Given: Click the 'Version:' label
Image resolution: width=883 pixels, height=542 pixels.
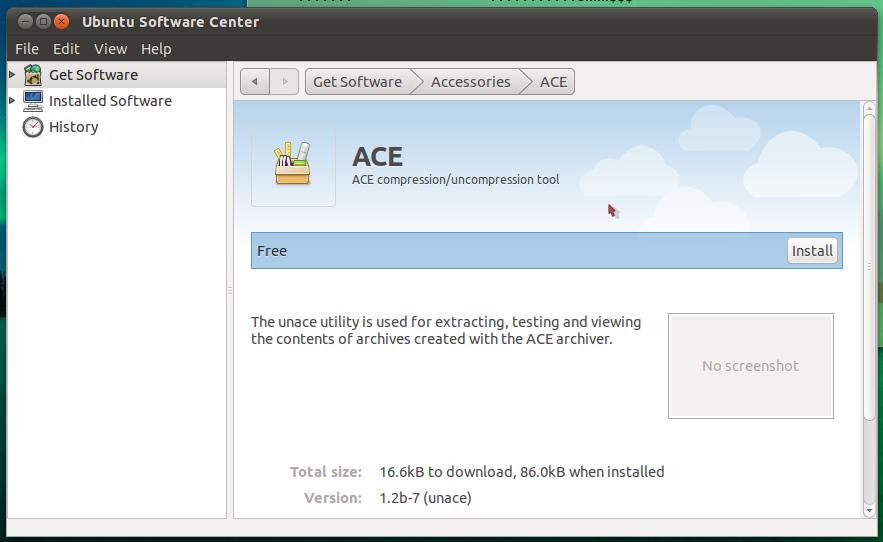Looking at the screenshot, I should pos(333,498).
